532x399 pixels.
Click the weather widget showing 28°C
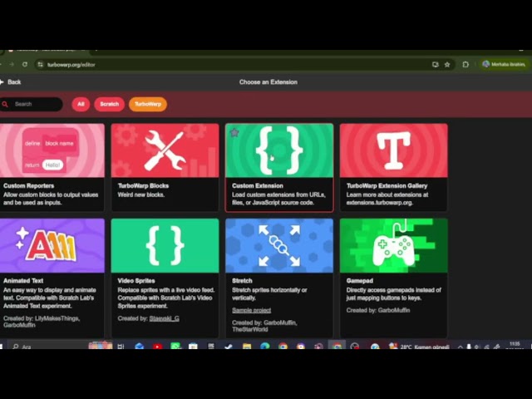(420, 347)
